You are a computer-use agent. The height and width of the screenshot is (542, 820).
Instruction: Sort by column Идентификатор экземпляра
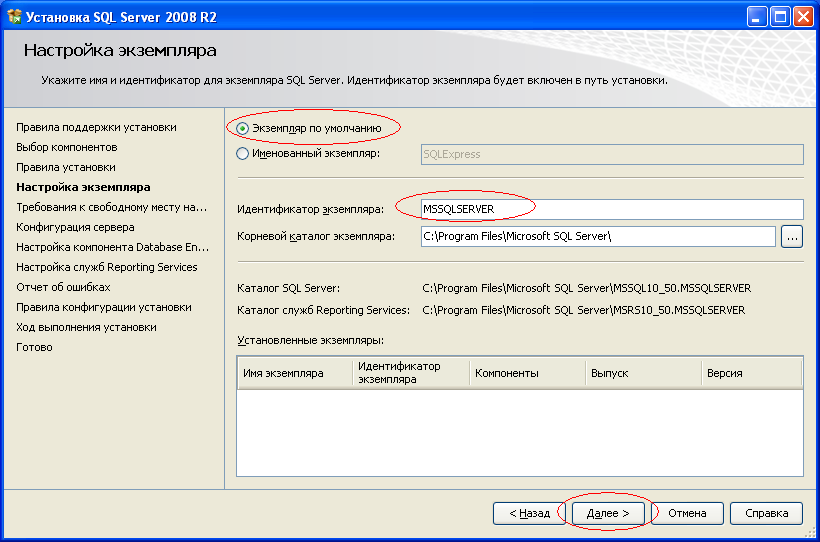coord(412,373)
